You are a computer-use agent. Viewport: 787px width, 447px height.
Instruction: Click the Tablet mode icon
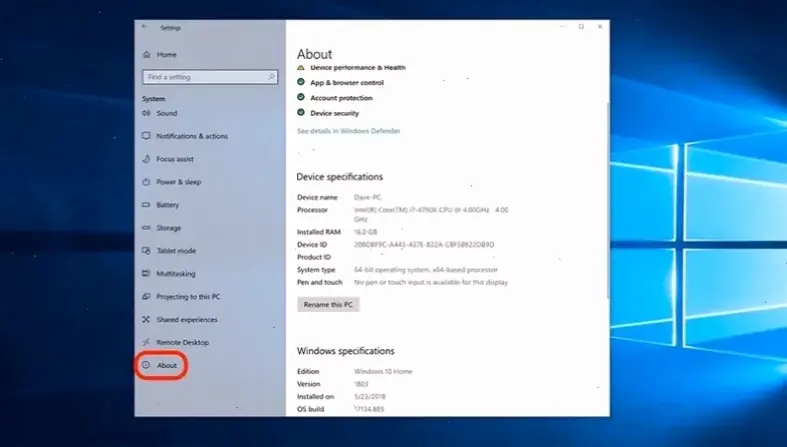click(x=147, y=251)
